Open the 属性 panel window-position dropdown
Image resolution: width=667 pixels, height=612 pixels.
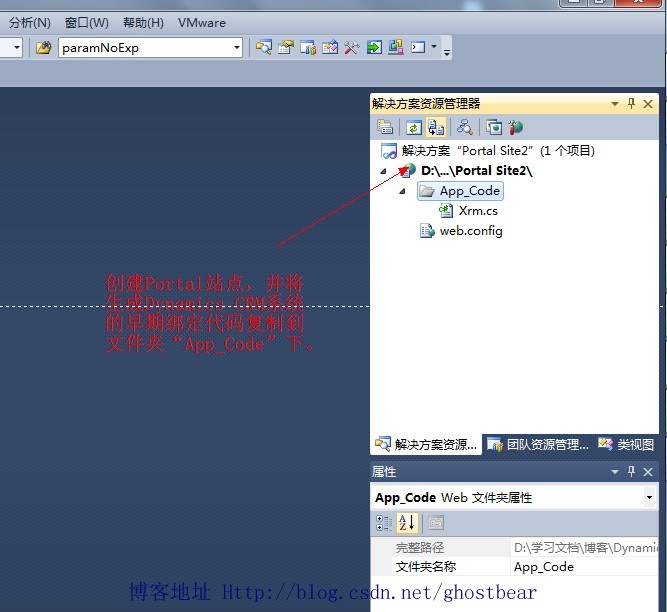(x=615, y=472)
